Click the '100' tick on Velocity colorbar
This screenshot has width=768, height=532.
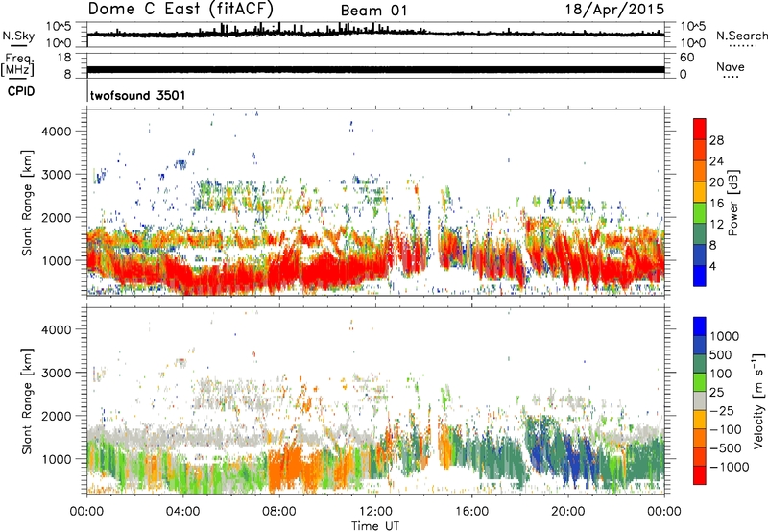[x=721, y=374]
